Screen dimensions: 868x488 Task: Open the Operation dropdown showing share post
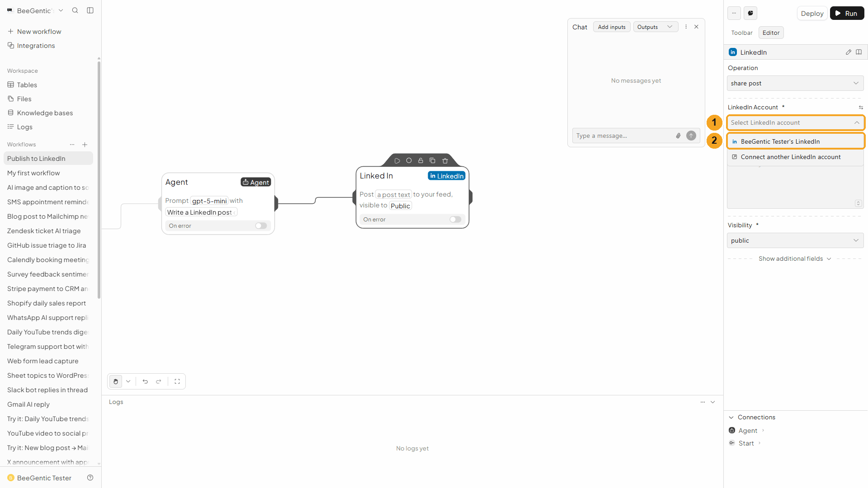tap(795, 83)
